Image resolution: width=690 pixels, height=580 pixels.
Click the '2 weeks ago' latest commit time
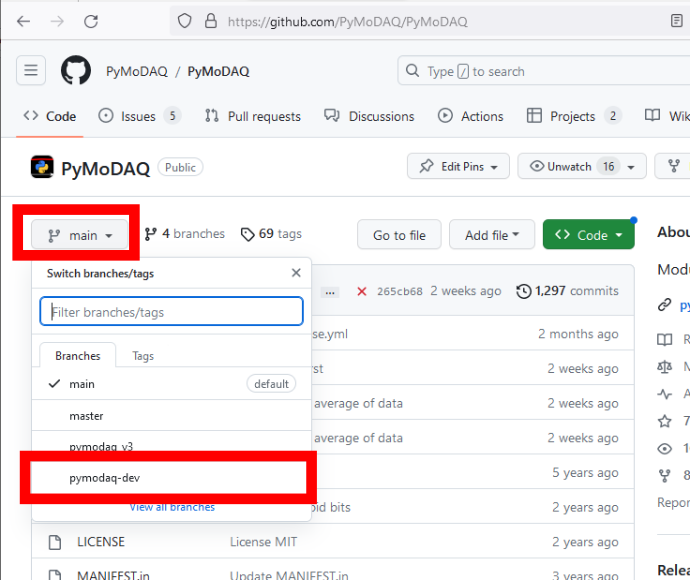click(x=466, y=291)
